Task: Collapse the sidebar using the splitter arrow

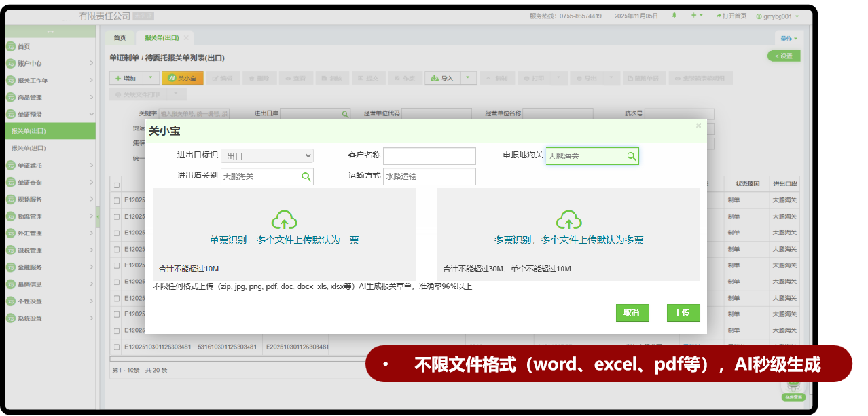Action: click(x=98, y=216)
